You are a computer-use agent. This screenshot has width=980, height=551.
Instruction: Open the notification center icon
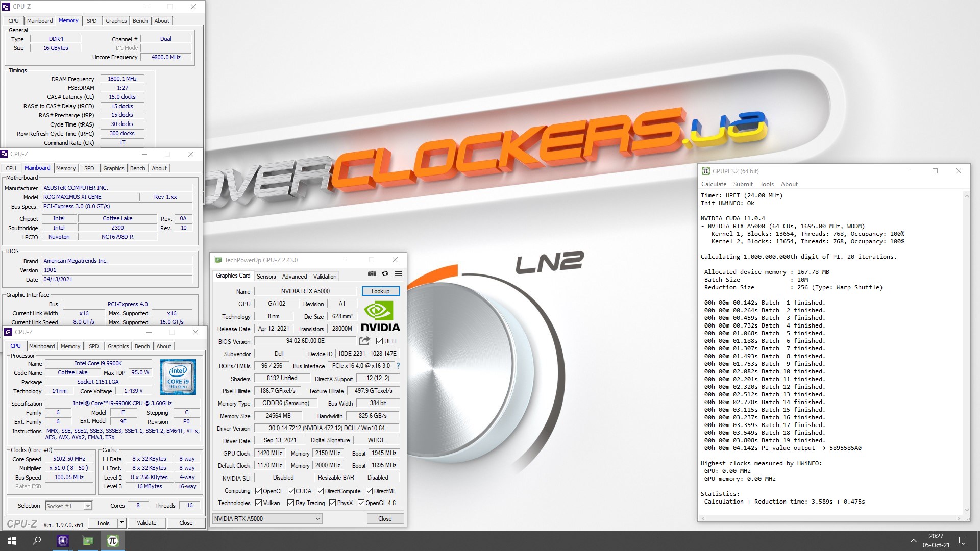pyautogui.click(x=963, y=541)
